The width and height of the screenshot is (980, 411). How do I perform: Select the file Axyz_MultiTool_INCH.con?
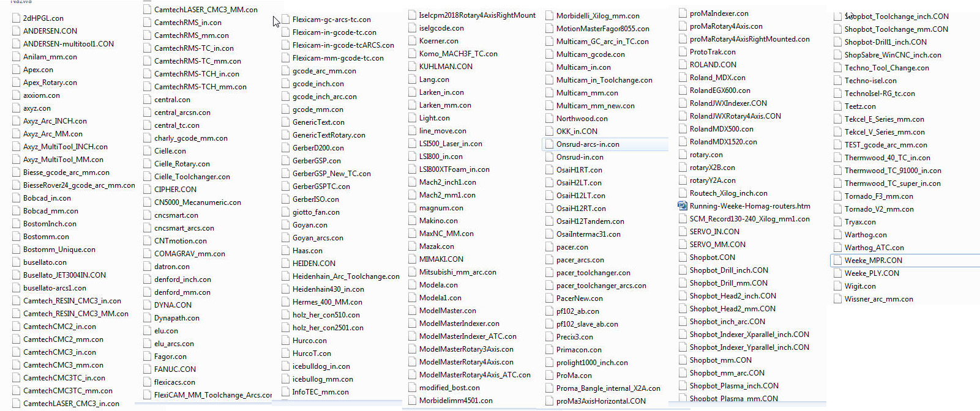[x=65, y=147]
